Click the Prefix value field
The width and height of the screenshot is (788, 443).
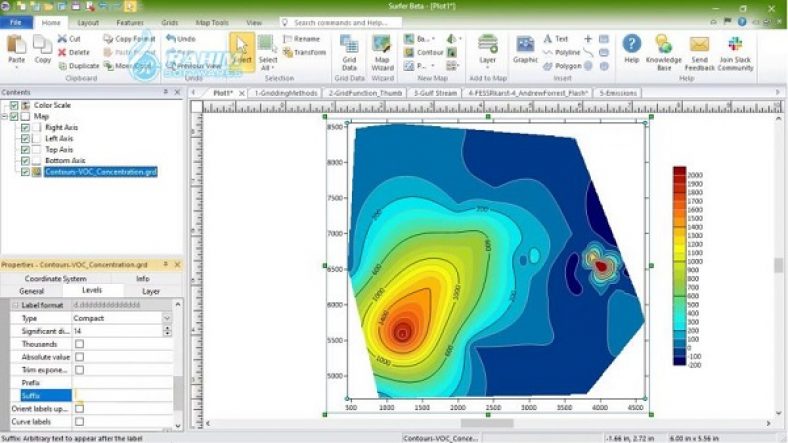[x=123, y=383]
